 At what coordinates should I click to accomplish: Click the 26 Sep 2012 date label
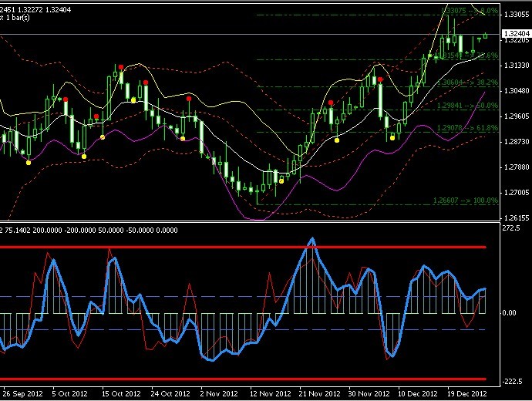pyautogui.click(x=23, y=393)
